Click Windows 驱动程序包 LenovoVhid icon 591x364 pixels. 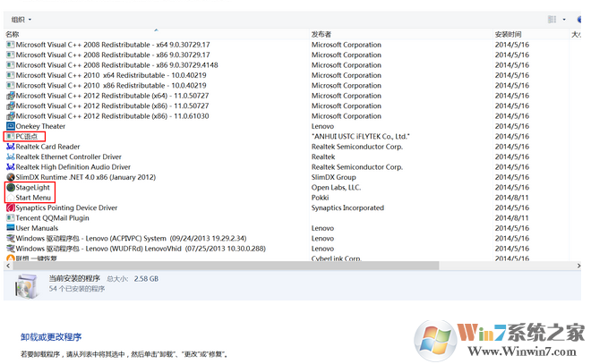[11, 248]
